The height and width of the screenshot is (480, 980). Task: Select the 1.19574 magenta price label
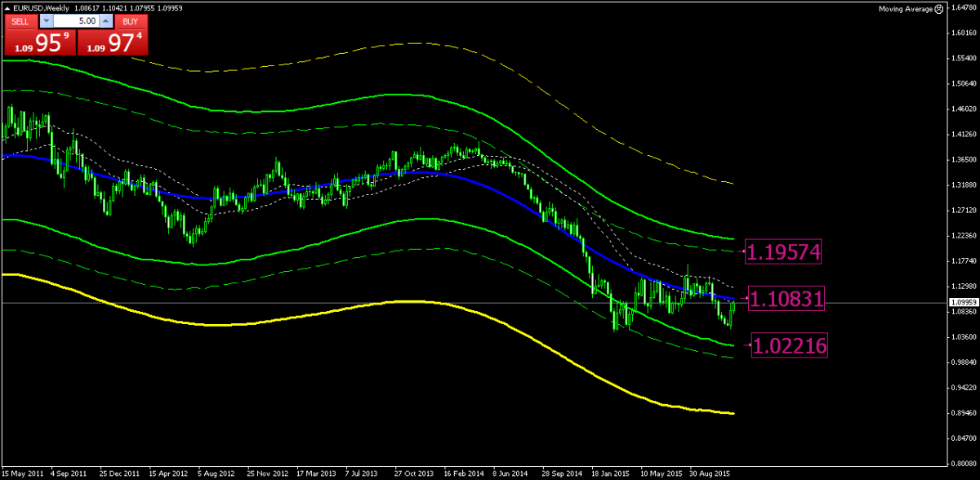click(784, 251)
